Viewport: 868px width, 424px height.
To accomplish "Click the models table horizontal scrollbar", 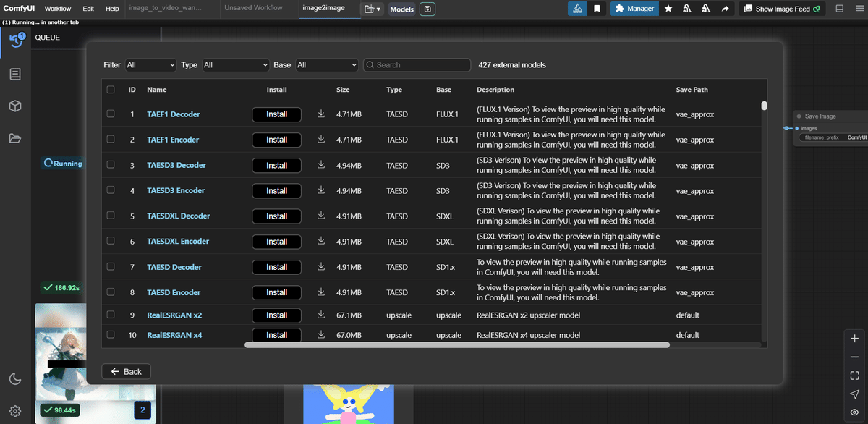I will point(457,344).
